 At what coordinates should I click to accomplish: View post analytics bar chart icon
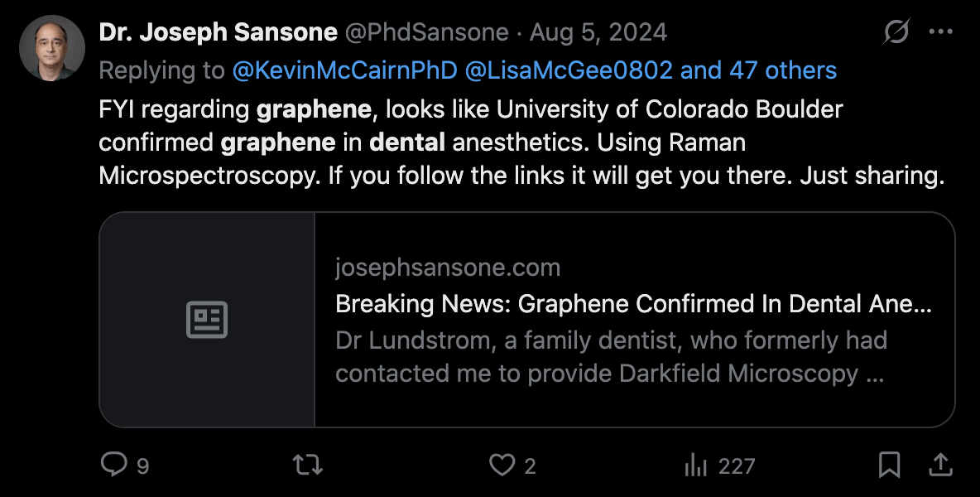click(694, 466)
